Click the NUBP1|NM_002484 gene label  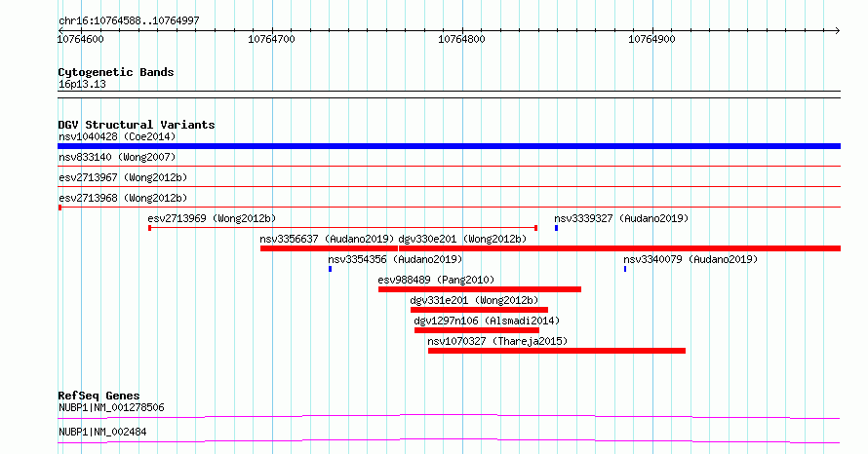click(x=102, y=432)
